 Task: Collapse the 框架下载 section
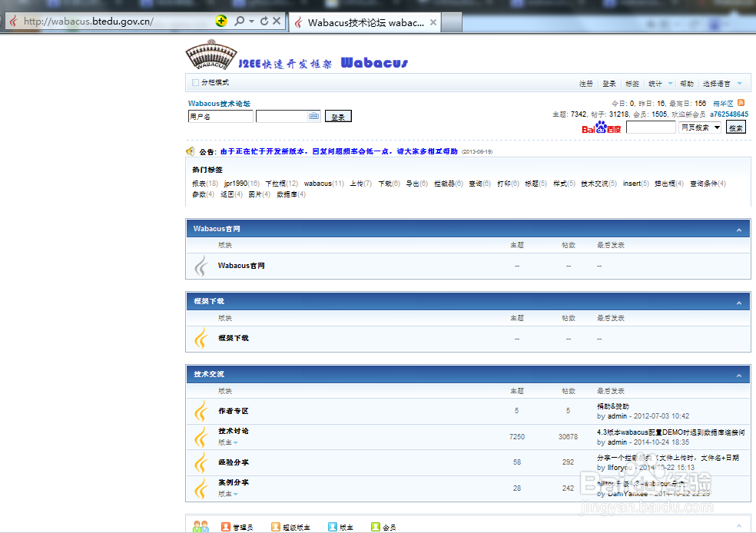click(738, 303)
